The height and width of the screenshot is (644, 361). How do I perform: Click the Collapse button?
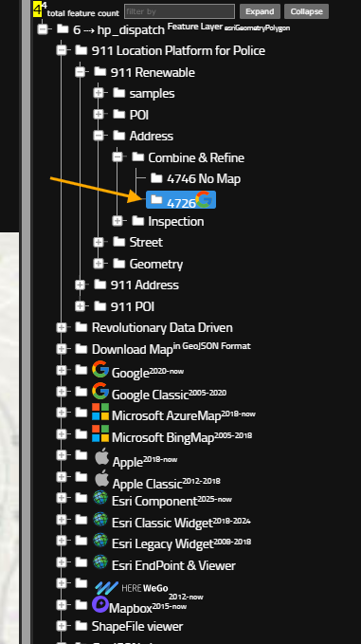click(306, 11)
